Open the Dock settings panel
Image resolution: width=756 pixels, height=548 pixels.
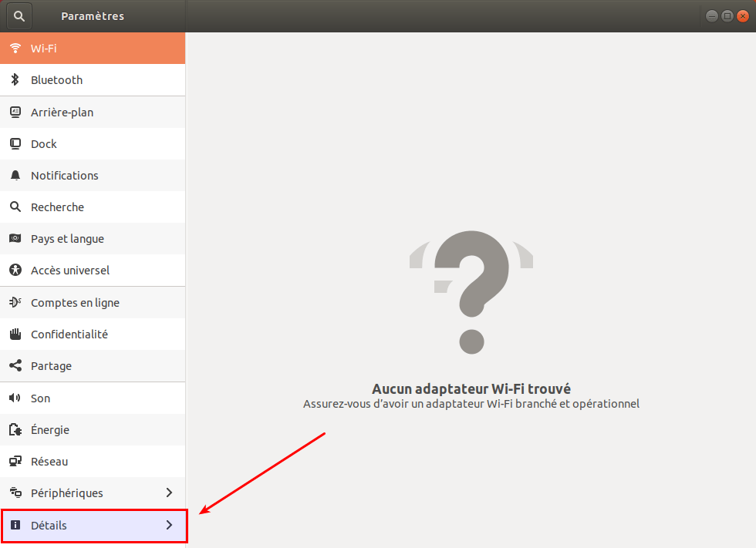[x=44, y=144]
